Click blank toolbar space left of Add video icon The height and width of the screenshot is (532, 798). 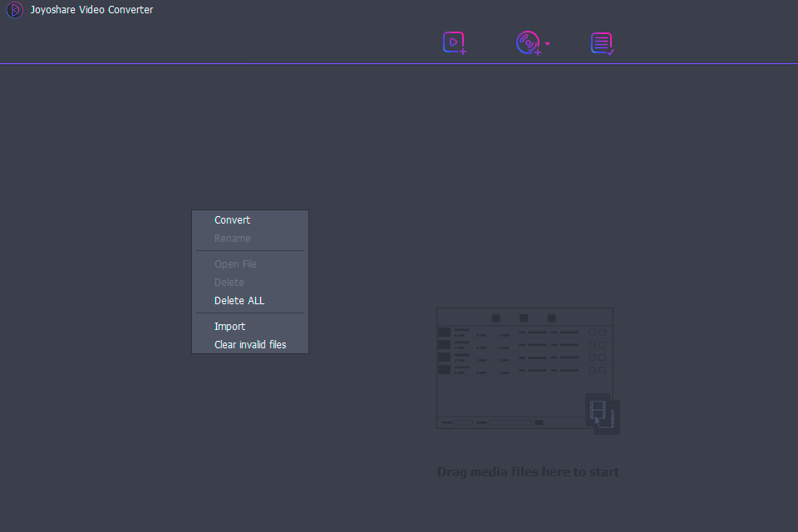(x=249, y=42)
